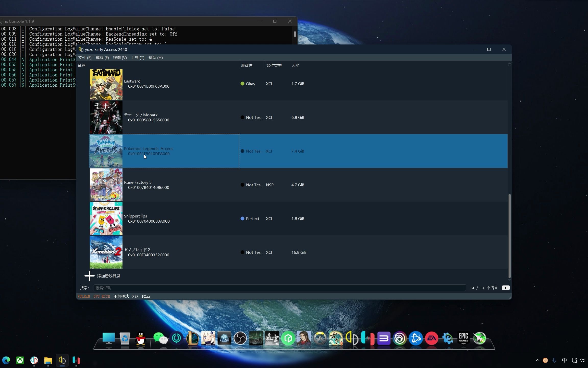Open the 模拟 (E) menu

click(102, 58)
